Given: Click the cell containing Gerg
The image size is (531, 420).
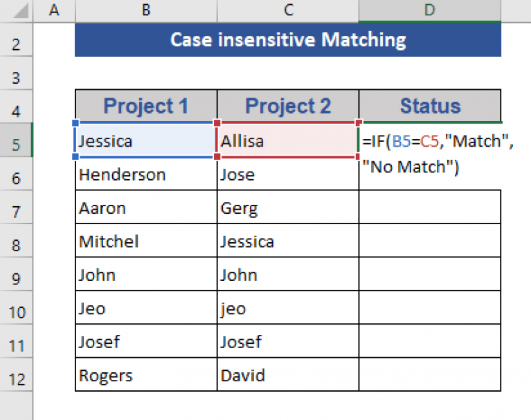Looking at the screenshot, I should [x=288, y=208].
